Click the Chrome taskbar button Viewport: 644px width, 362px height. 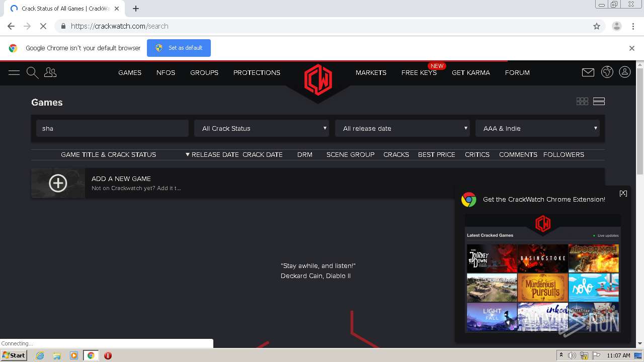(91, 355)
